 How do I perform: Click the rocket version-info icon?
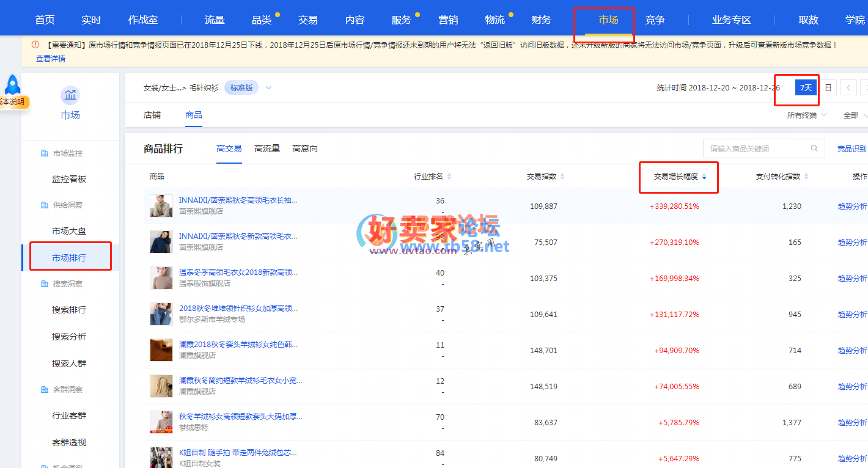pyautogui.click(x=12, y=85)
